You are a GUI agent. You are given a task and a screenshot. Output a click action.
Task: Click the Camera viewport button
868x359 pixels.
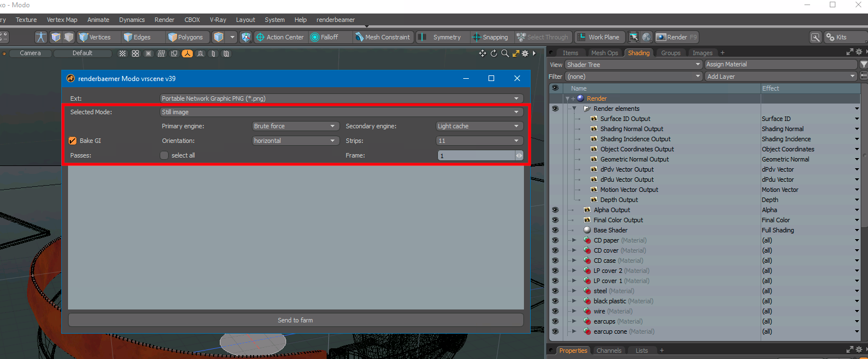(x=30, y=53)
